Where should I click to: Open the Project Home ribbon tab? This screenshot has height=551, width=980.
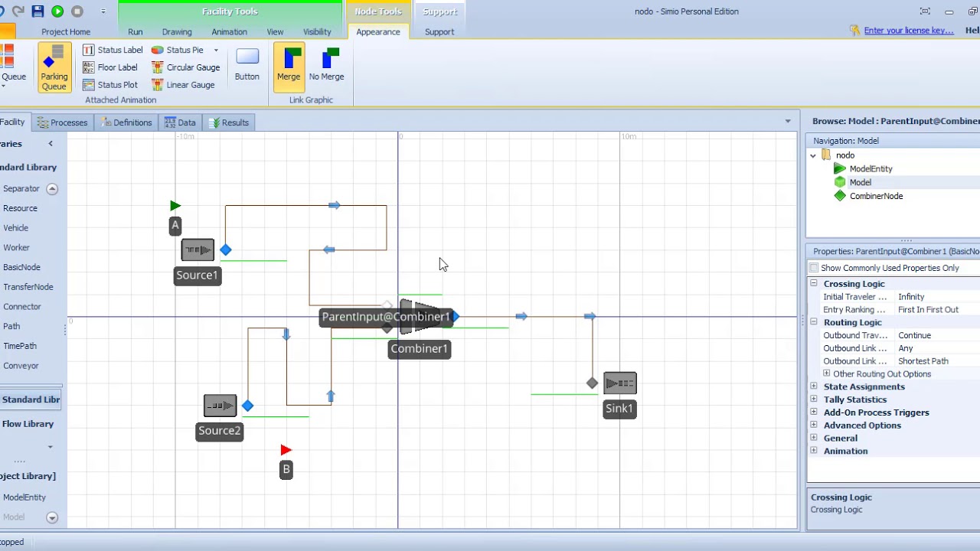tap(66, 31)
